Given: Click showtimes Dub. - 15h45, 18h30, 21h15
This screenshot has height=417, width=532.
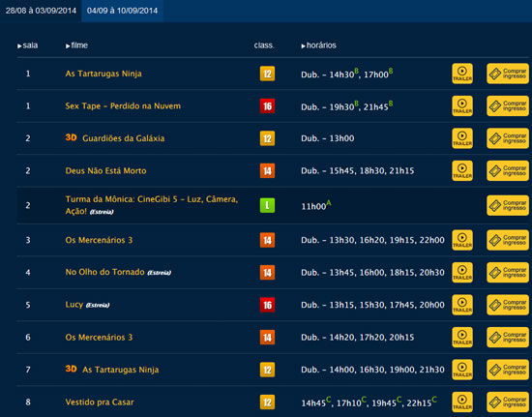Looking at the screenshot, I should tap(357, 170).
